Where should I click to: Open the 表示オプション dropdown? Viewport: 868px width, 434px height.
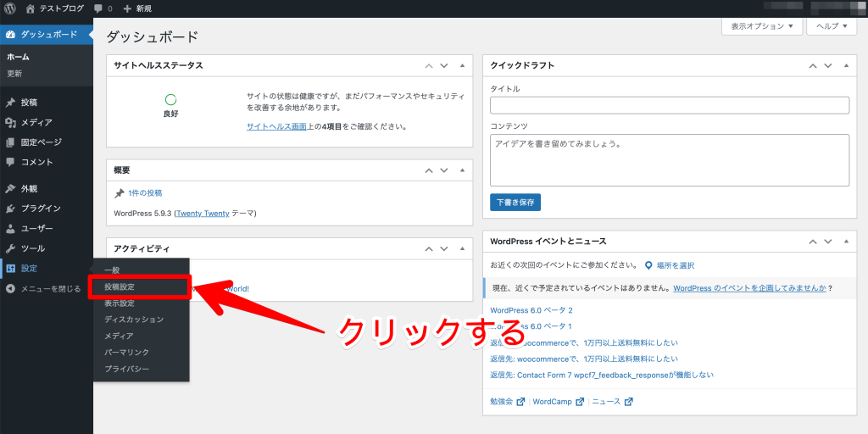tap(762, 26)
